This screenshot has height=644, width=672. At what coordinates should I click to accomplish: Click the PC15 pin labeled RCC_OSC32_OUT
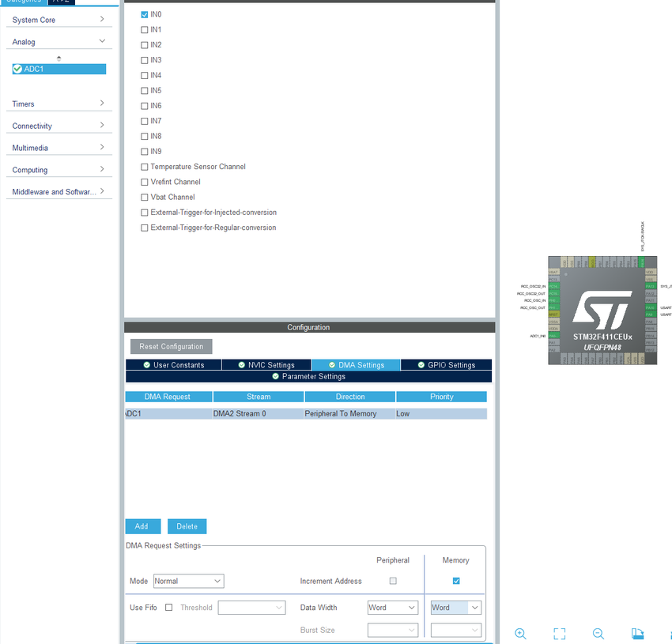554,293
